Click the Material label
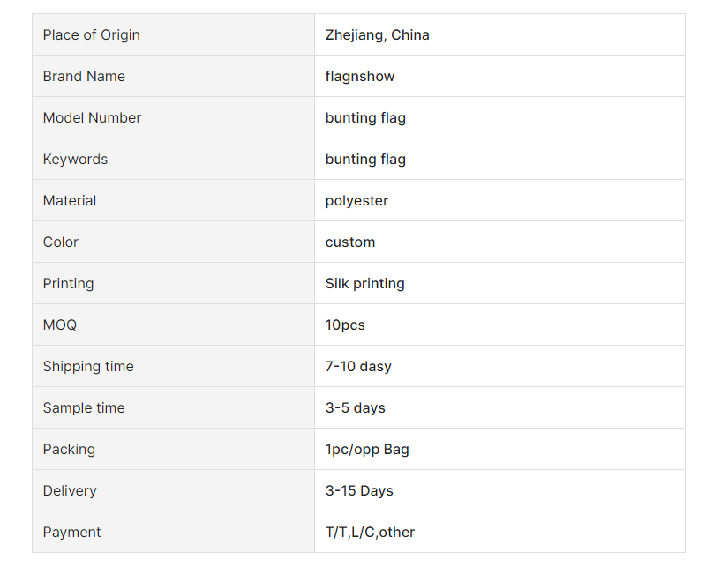 [x=70, y=200]
